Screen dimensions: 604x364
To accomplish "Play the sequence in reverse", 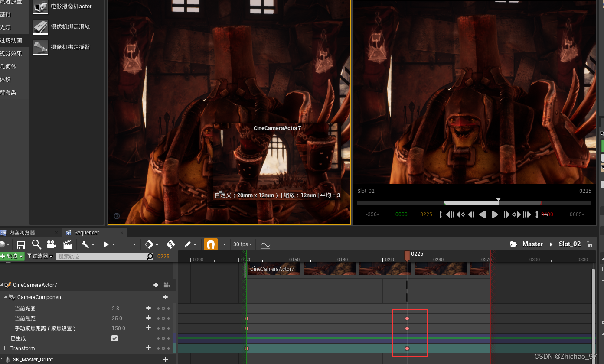I will point(482,214).
